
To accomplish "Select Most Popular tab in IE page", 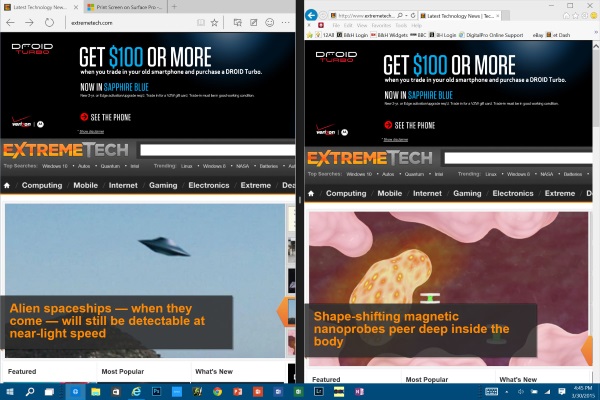I will 427,379.
